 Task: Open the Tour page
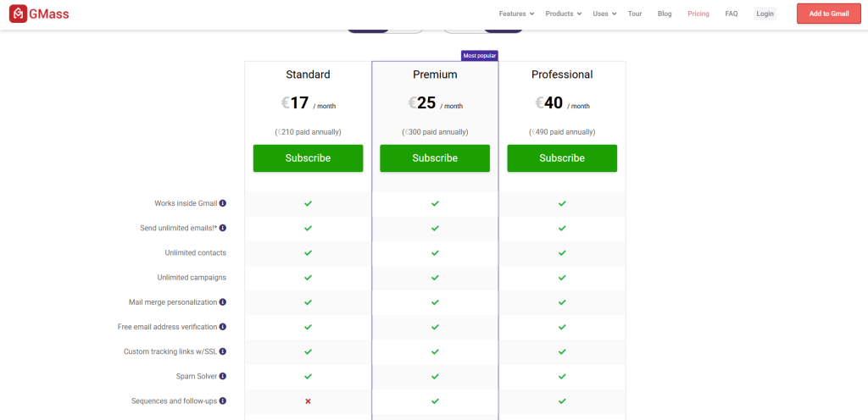(635, 14)
